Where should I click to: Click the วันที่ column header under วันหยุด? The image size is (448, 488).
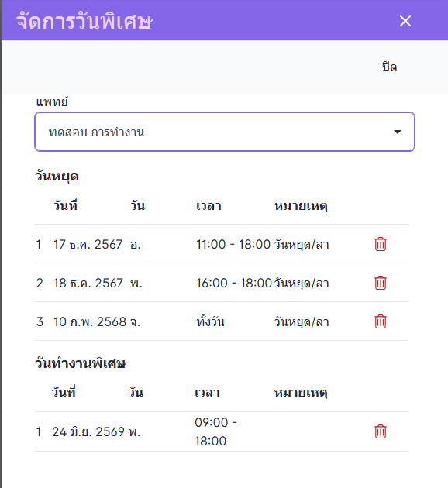65,205
